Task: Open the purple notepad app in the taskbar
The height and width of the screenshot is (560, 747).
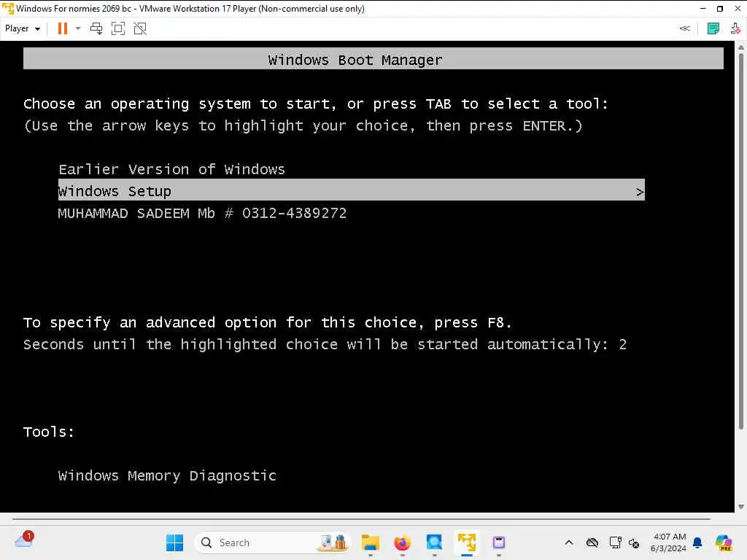Action: (x=499, y=542)
